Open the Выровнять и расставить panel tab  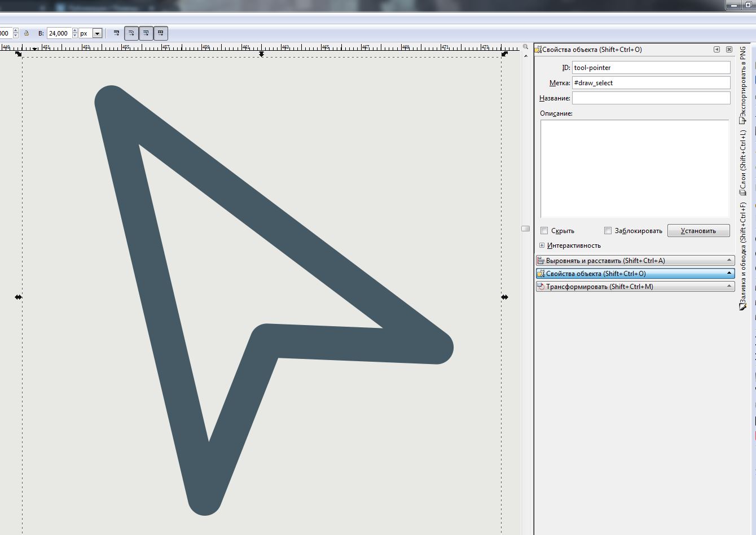point(635,261)
